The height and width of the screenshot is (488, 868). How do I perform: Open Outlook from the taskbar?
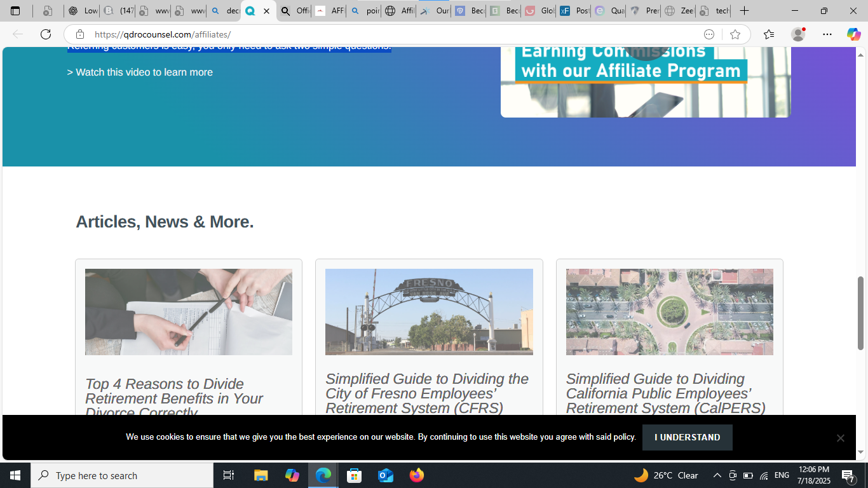pos(386,475)
